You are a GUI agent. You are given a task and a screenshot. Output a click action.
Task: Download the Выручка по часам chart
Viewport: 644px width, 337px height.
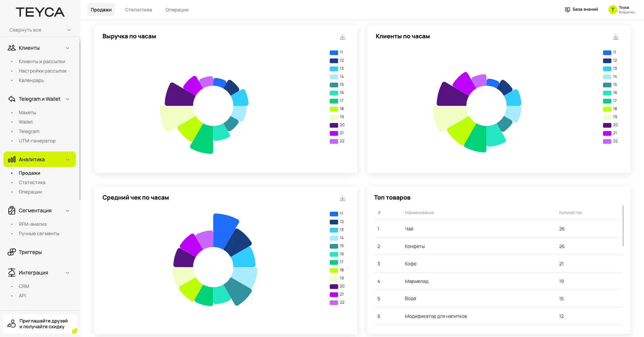click(342, 37)
